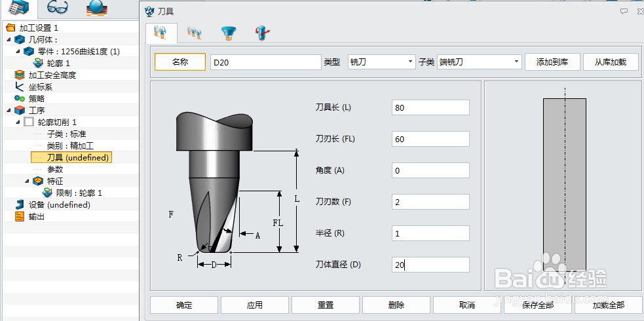The image size is (644, 321).
Task: Click the 特征 feature icon
Action: (x=38, y=181)
